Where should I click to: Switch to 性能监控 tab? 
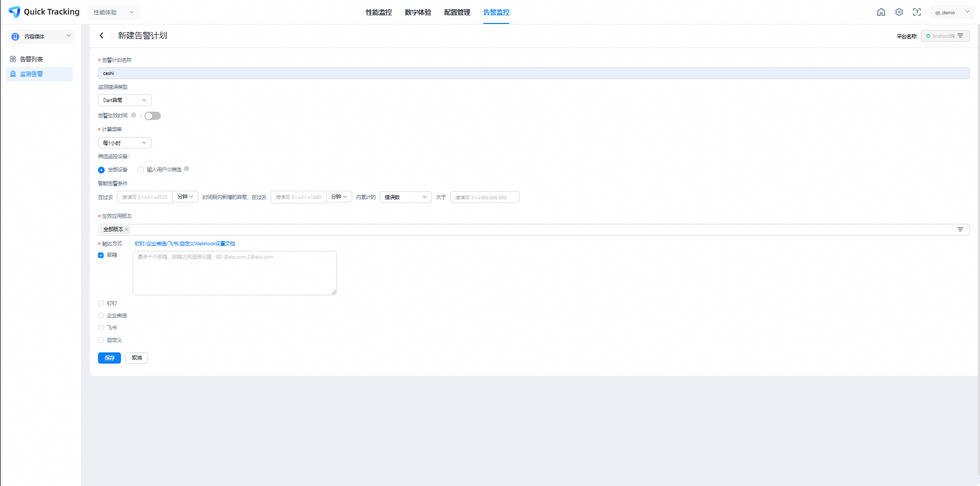[379, 12]
